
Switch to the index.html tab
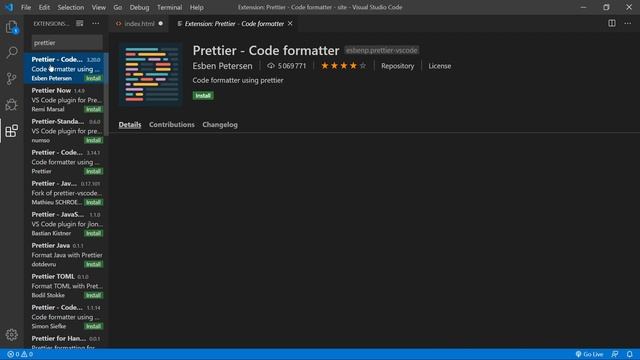[139, 24]
